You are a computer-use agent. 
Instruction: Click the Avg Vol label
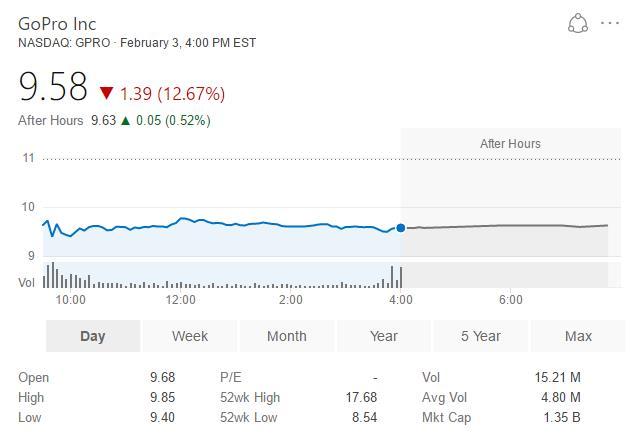coord(444,397)
